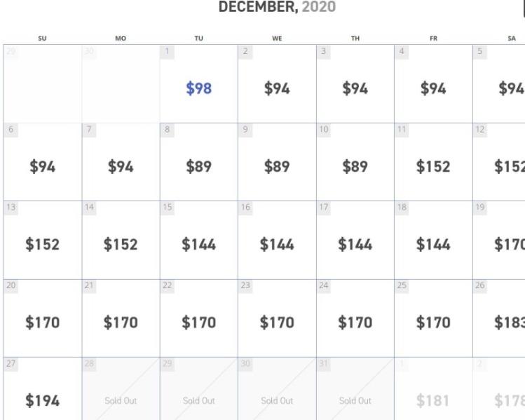The height and width of the screenshot is (420, 525).
Task: Select January 1 greyed $181 rate
Action: [433, 388]
